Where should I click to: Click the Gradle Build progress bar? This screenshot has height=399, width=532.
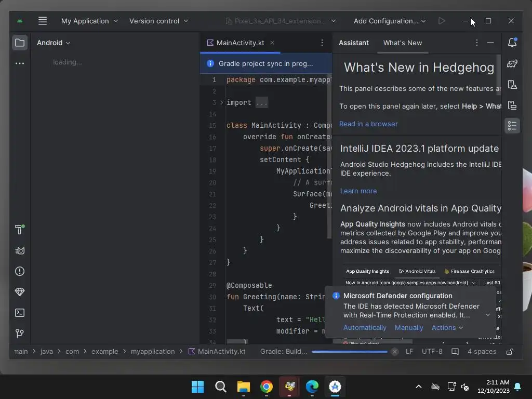tap(350, 352)
